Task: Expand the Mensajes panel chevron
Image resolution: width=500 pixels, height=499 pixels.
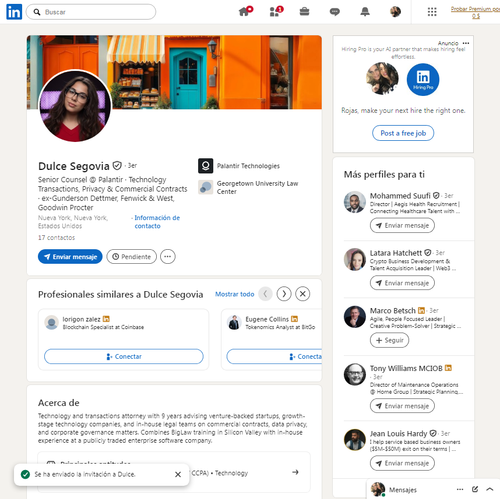Action: pos(490,489)
